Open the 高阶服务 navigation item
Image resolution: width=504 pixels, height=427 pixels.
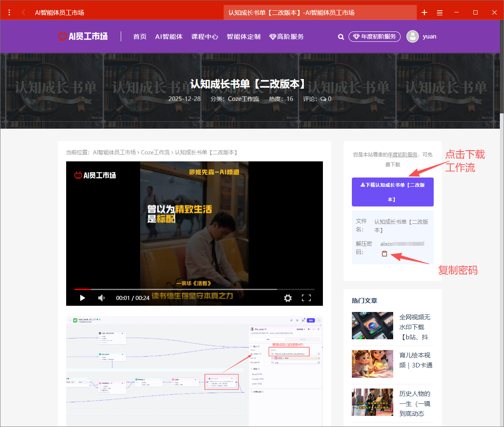coord(287,37)
